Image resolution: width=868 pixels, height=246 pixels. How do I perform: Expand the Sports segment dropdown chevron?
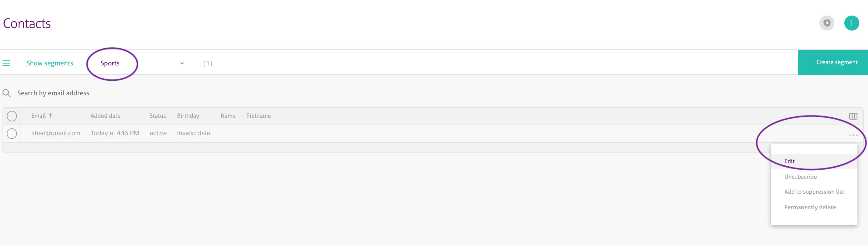(182, 63)
